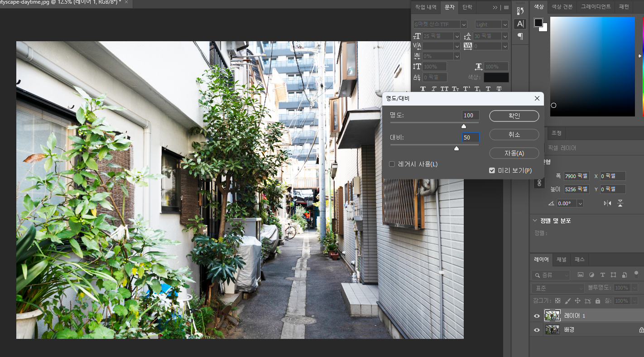Open the Light font style dropdown

pyautogui.click(x=505, y=24)
